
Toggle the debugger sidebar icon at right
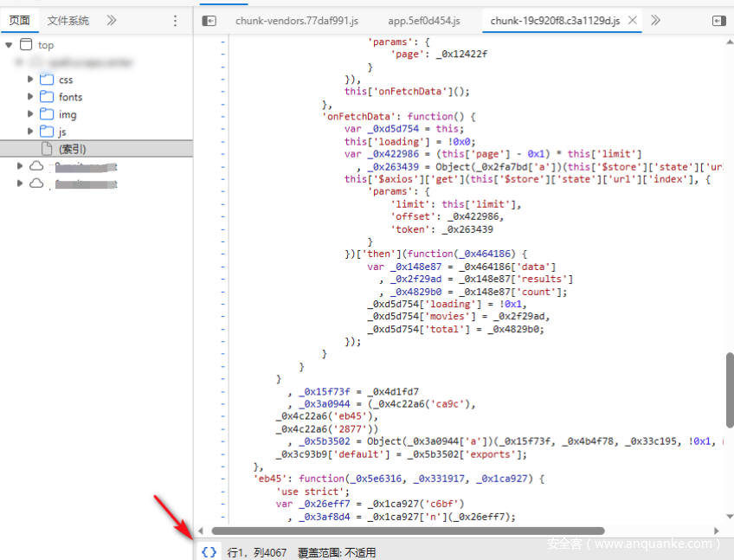pyautogui.click(x=718, y=21)
